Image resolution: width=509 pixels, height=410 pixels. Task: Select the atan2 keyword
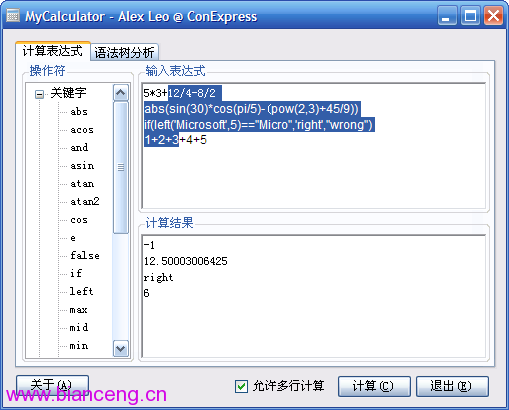click(85, 201)
